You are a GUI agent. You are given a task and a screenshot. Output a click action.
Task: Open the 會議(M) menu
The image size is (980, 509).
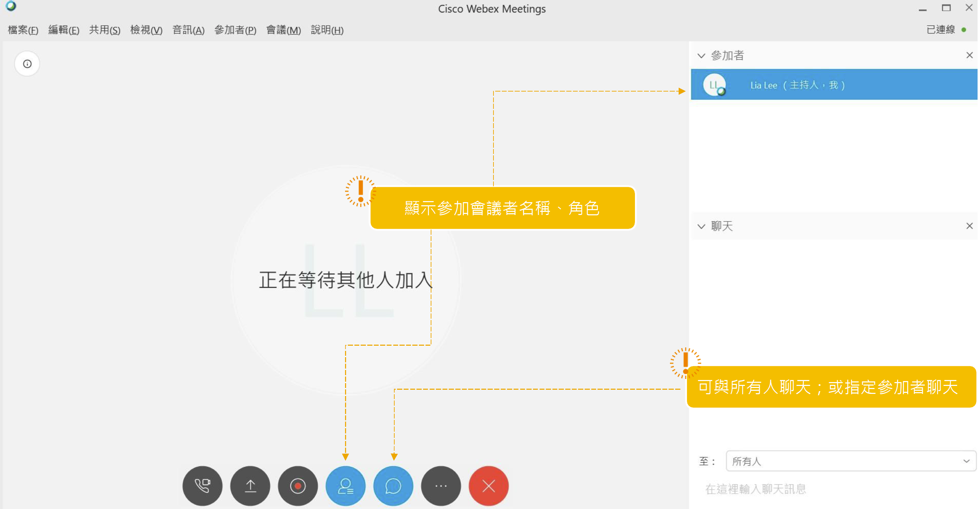tap(283, 30)
